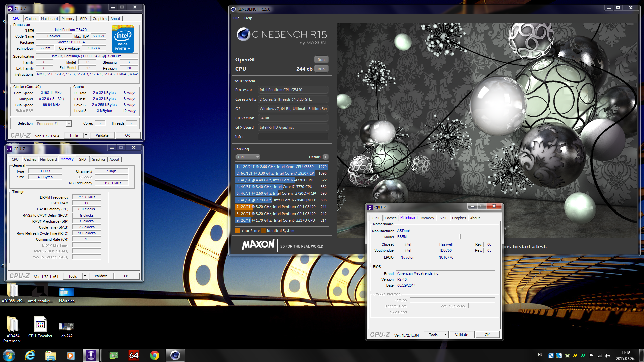644x362 pixels.
Task: Click Tools button in Mainboard CPU-Z window
Action: [433, 335]
